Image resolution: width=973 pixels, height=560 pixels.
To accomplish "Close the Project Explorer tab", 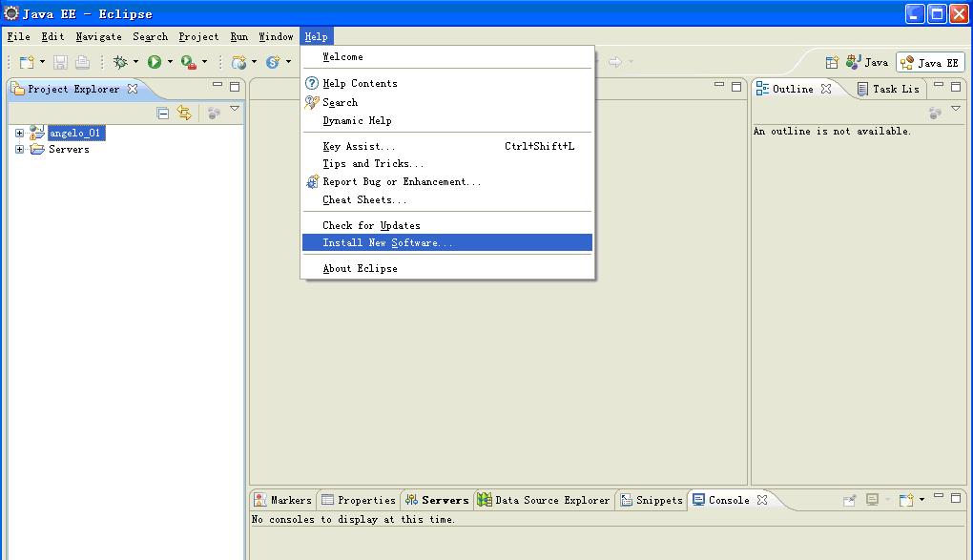I will point(133,89).
